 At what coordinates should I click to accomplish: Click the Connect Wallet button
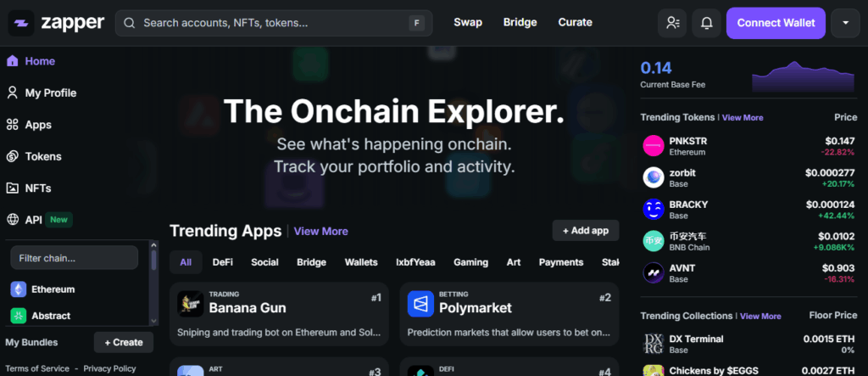tap(775, 23)
